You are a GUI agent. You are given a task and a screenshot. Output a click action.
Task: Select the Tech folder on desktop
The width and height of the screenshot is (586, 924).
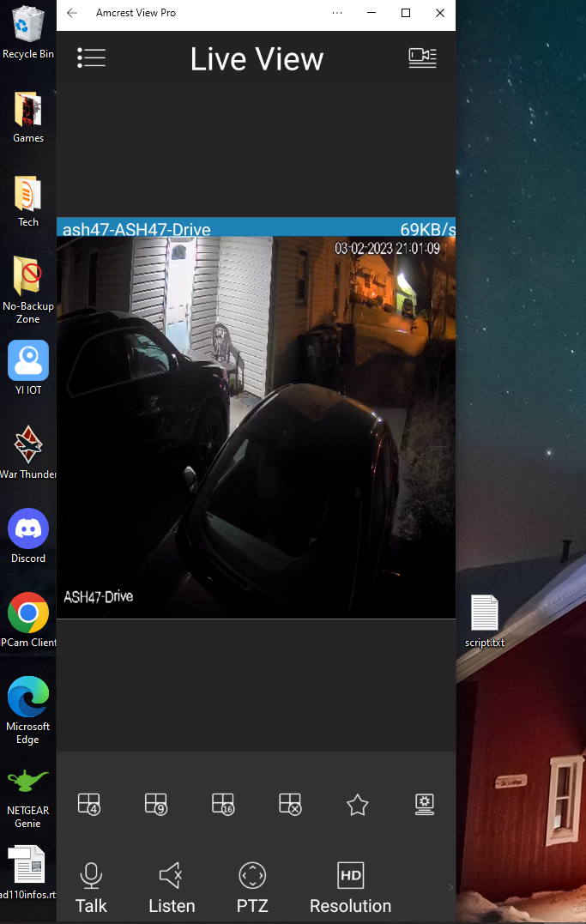coord(27,202)
